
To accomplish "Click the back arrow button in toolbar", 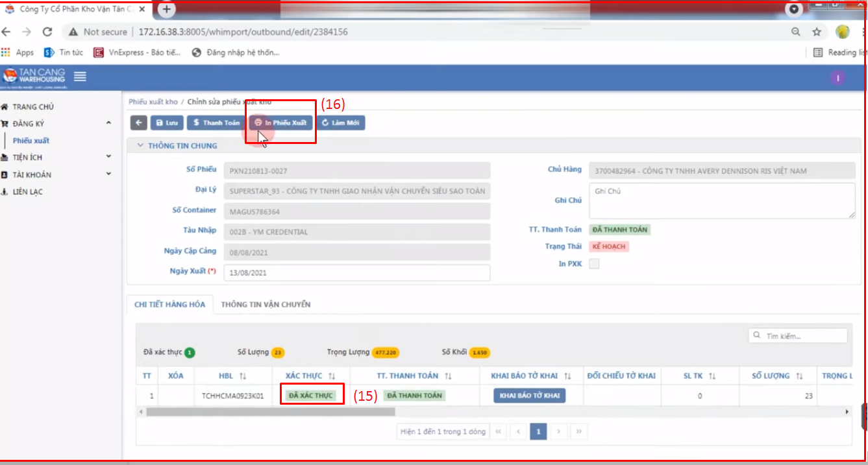I will click(x=138, y=123).
